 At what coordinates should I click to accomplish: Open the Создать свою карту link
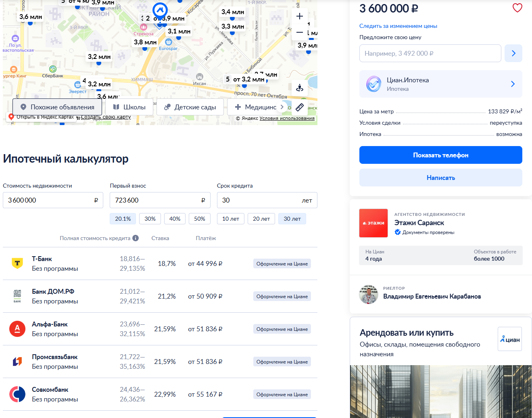click(x=106, y=117)
